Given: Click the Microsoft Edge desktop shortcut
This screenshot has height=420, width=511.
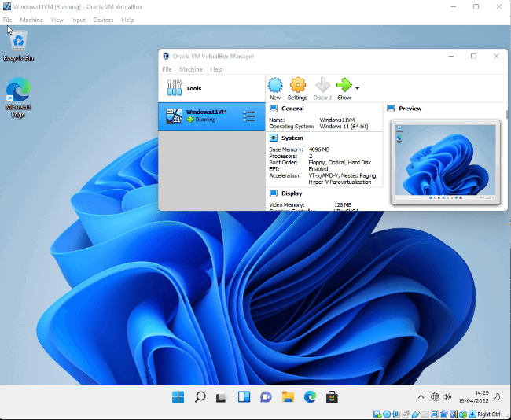Looking at the screenshot, I should 18,98.
